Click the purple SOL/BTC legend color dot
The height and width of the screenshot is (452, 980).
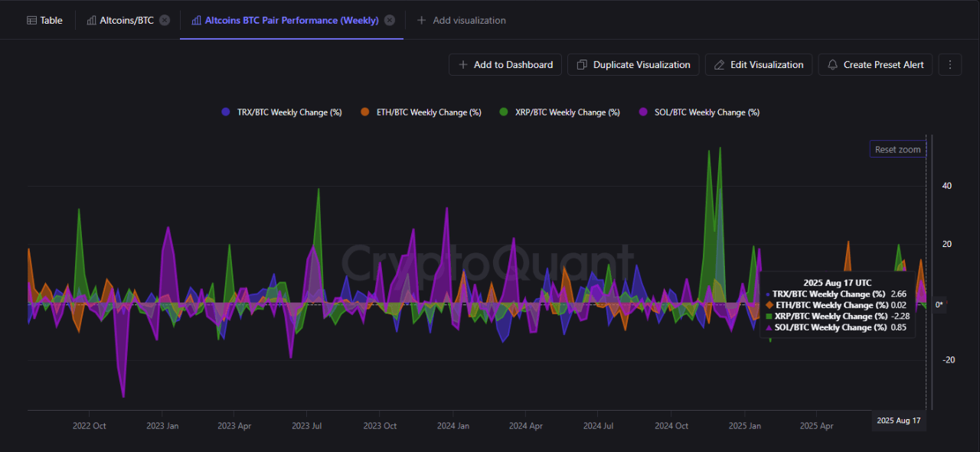click(643, 112)
